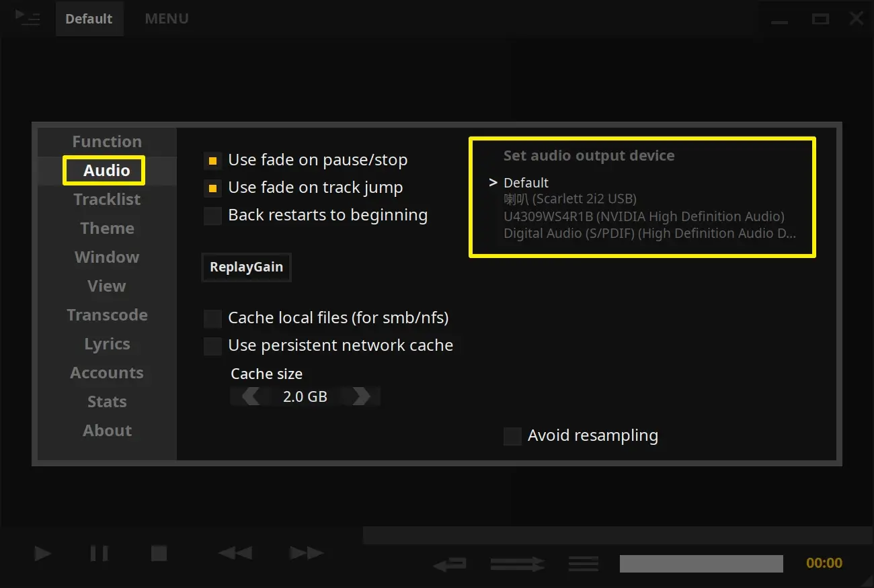This screenshot has height=588, width=874.
Task: Stop playback with the square stop icon
Action: pos(159,554)
